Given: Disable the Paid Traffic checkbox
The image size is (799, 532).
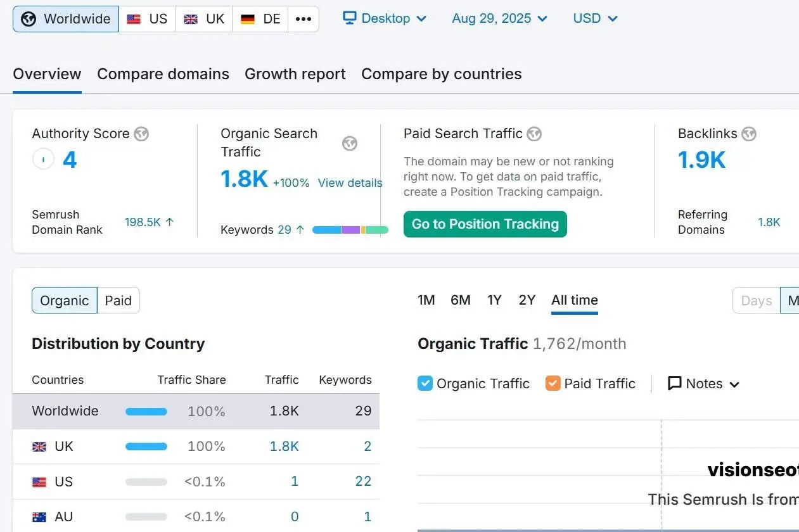Looking at the screenshot, I should click(x=553, y=383).
